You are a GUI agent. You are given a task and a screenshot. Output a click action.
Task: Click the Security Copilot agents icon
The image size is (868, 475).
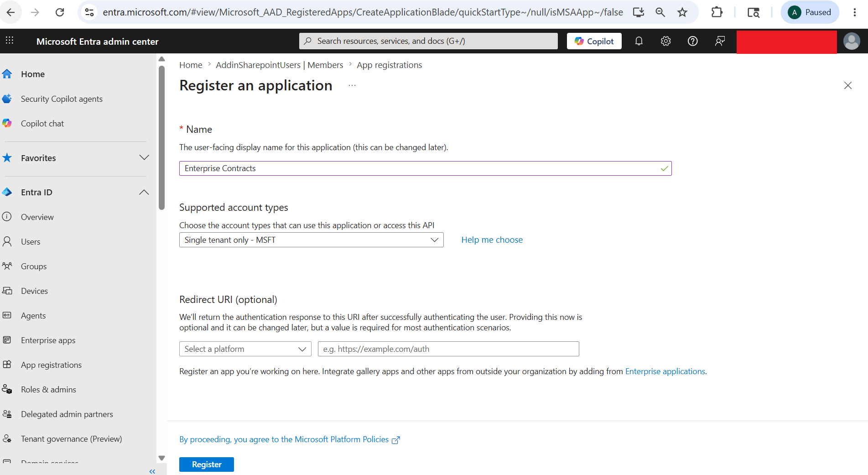(7, 99)
